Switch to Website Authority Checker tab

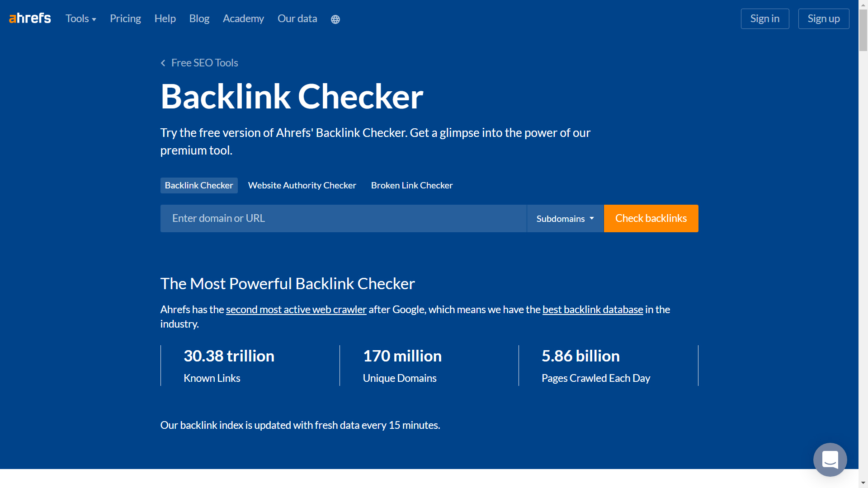[302, 185]
